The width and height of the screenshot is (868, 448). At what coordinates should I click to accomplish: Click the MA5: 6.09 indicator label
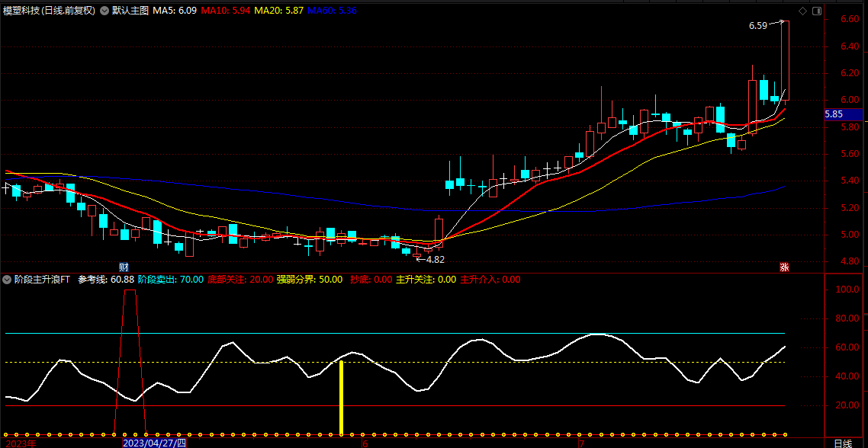pyautogui.click(x=175, y=11)
